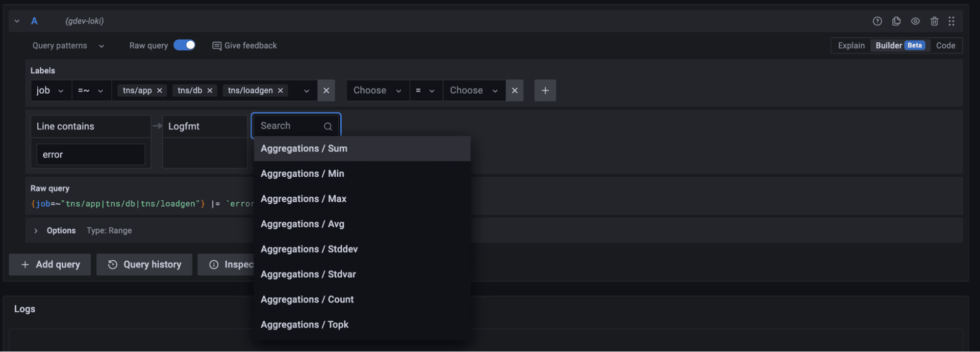
Task: Select Aggregations / Sum from the list
Action: tap(304, 149)
